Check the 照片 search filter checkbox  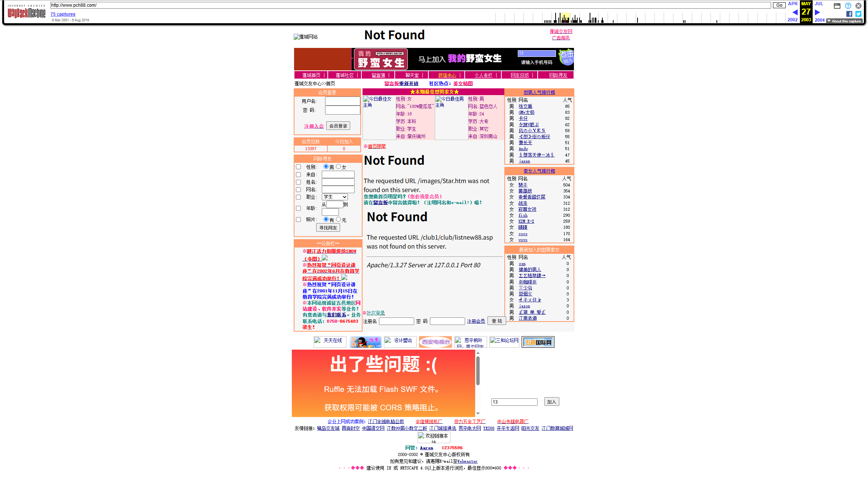[x=298, y=219]
